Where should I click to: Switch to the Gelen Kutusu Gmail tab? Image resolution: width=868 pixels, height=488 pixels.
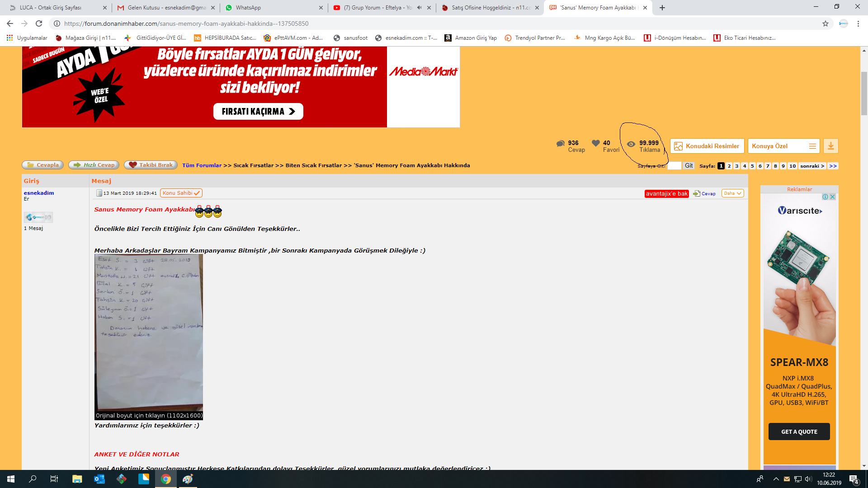click(x=165, y=8)
